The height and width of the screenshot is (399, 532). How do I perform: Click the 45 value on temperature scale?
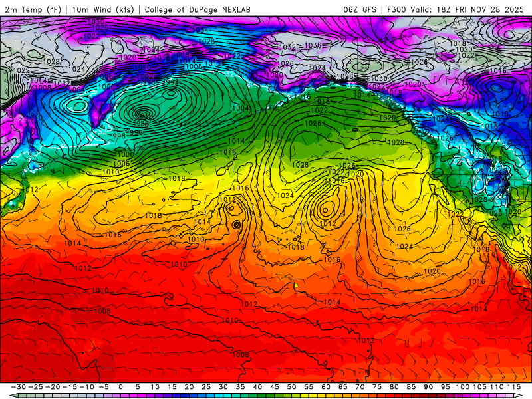click(275, 387)
